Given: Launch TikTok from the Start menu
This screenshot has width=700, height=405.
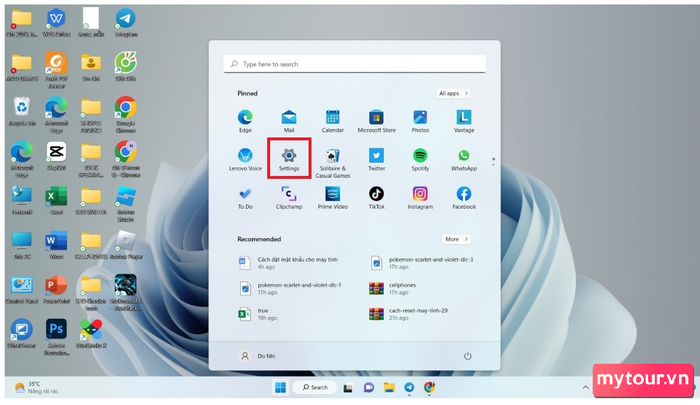Looking at the screenshot, I should (x=376, y=198).
